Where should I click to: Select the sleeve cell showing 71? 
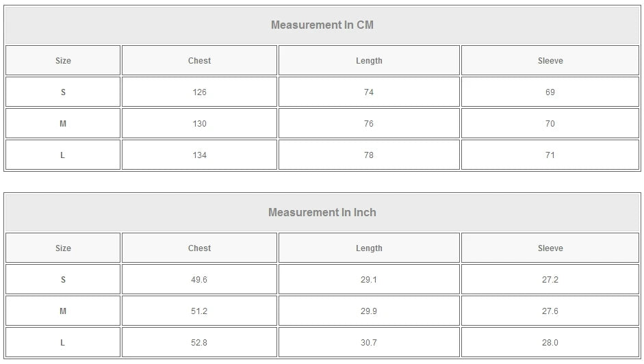(550, 155)
